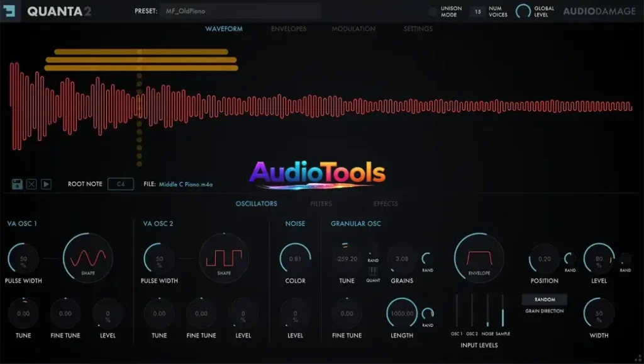The image size is (644, 364).
Task: Open the MODULATION tab
Action: coord(353,28)
